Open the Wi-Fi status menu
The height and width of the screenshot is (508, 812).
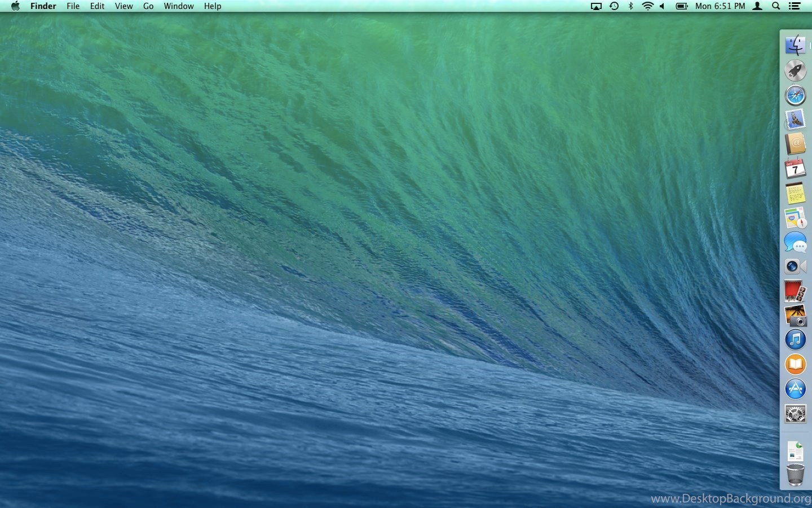coord(648,6)
